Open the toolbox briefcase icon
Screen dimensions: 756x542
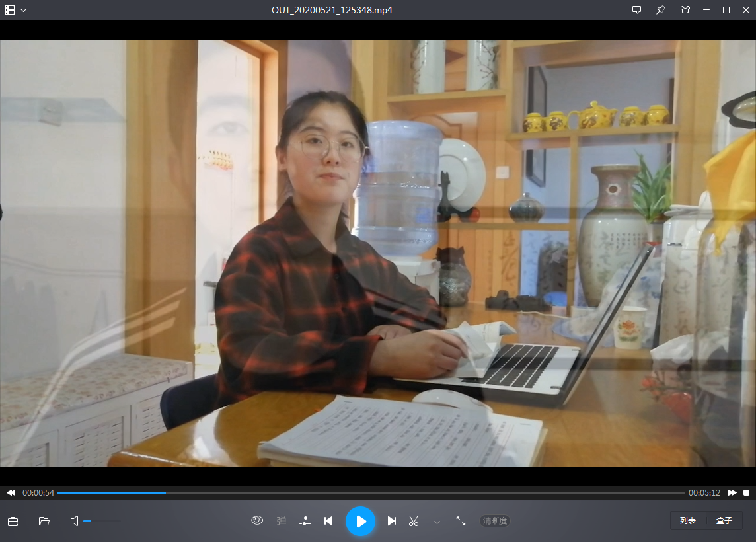point(13,521)
